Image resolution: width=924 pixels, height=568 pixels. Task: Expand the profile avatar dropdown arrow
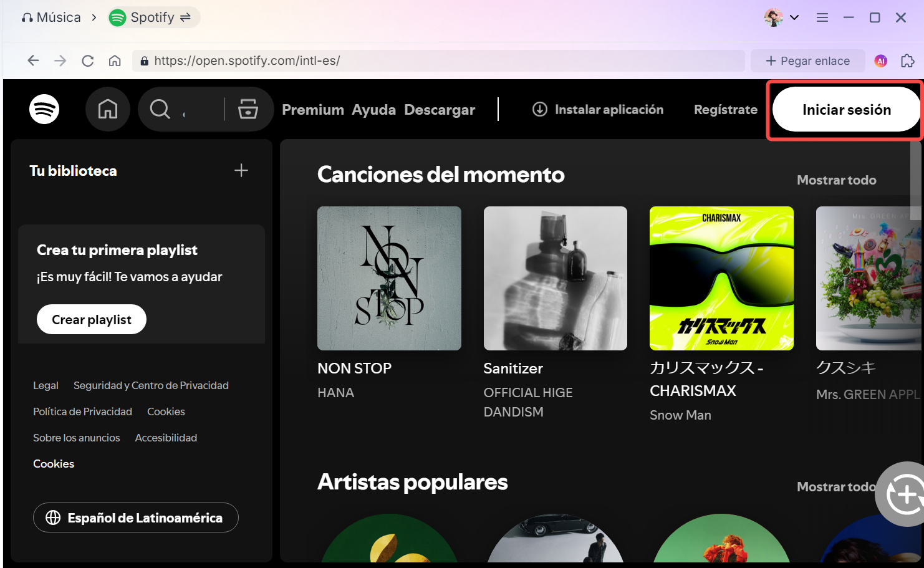click(794, 17)
